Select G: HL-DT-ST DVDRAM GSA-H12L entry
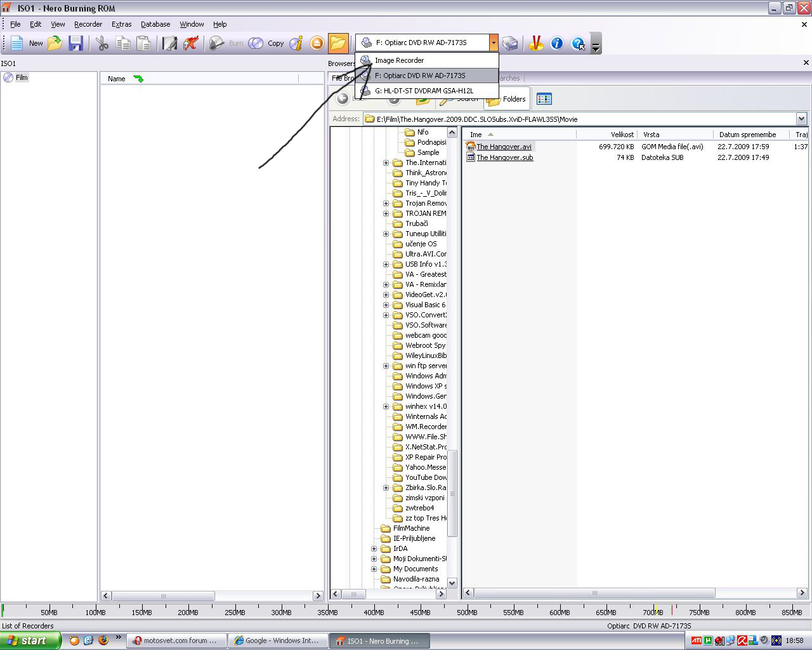Image resolution: width=812 pixels, height=650 pixels. point(427,91)
